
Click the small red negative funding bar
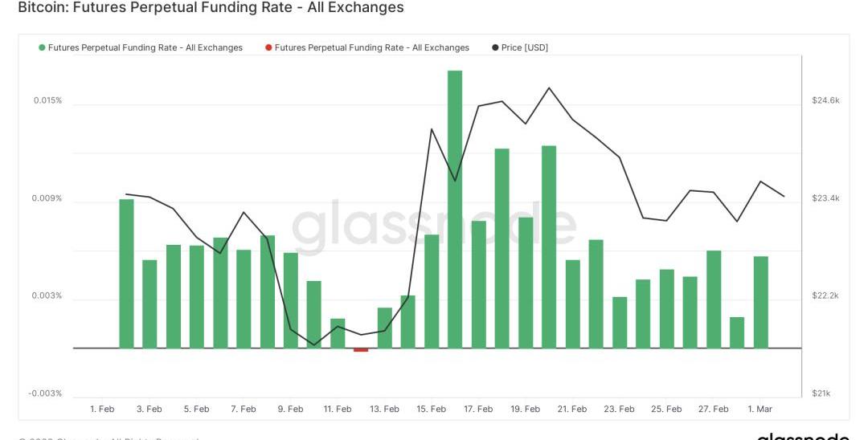pos(361,350)
